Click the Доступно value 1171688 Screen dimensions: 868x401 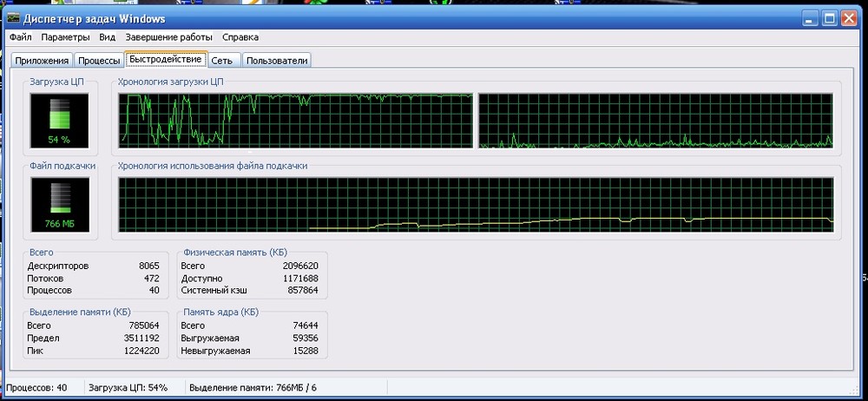[x=300, y=279]
